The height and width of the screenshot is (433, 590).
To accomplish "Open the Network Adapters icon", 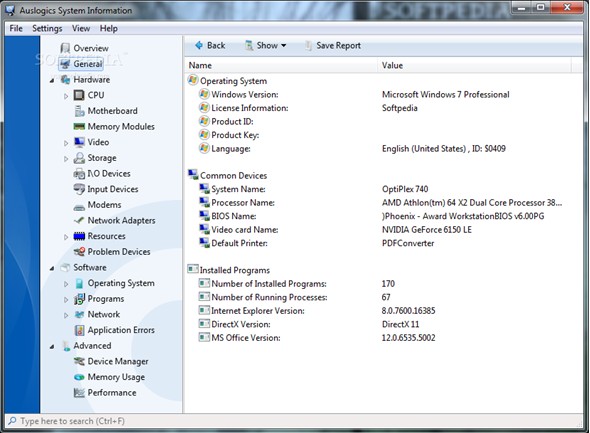I will pyautogui.click(x=79, y=220).
